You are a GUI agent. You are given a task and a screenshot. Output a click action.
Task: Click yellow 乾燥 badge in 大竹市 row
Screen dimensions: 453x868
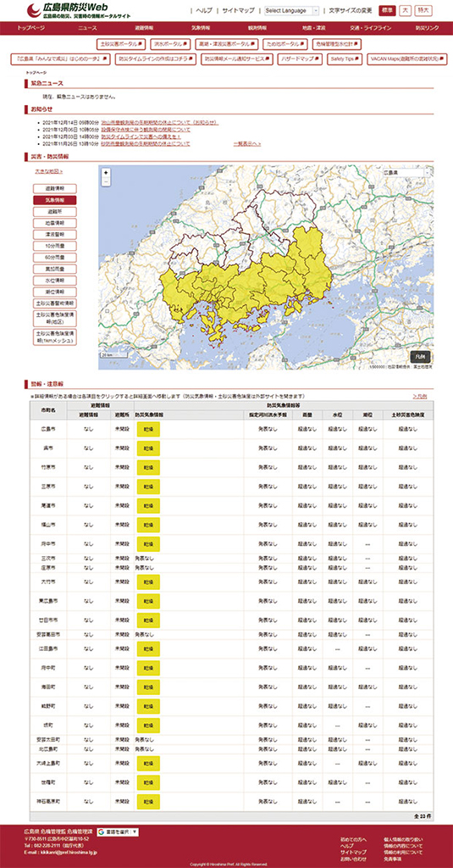(147, 581)
